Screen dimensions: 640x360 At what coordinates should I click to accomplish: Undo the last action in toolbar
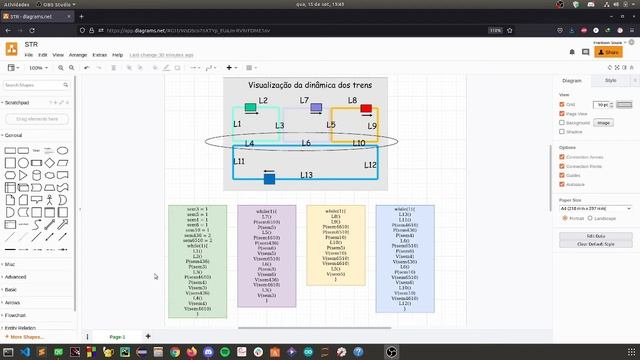click(87, 68)
